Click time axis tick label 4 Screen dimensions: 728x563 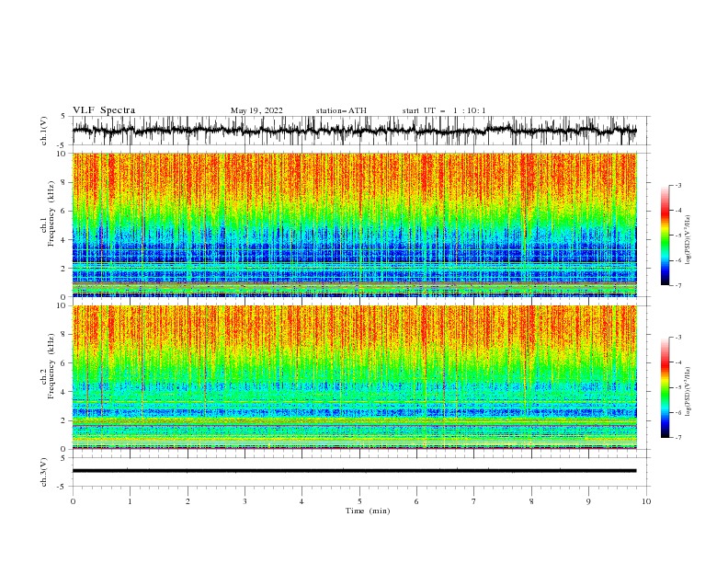pyautogui.click(x=301, y=501)
